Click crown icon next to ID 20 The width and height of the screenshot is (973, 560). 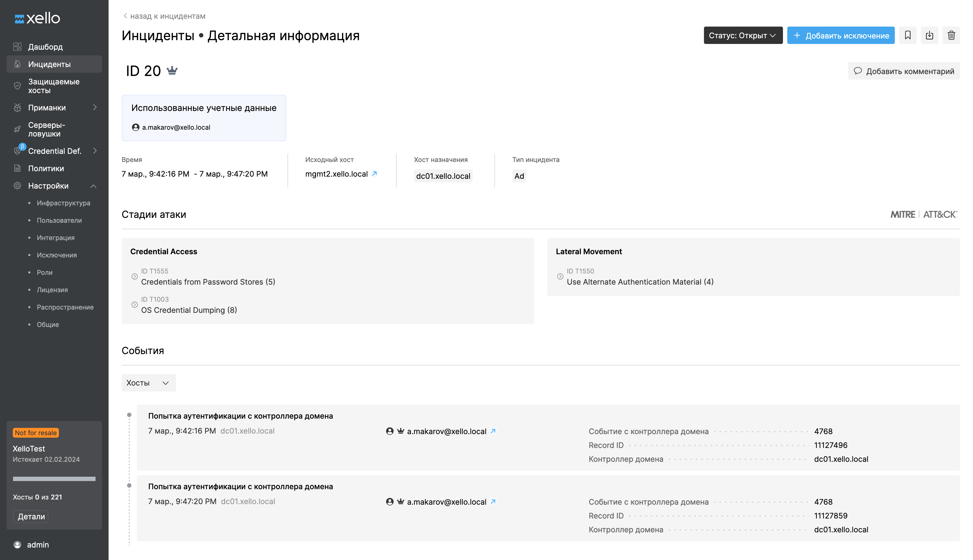point(172,70)
